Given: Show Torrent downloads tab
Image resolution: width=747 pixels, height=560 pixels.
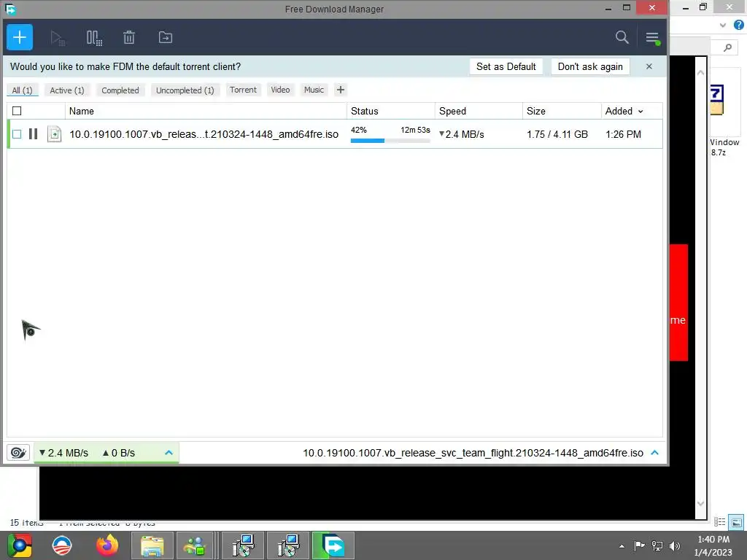Looking at the screenshot, I should tap(243, 90).
